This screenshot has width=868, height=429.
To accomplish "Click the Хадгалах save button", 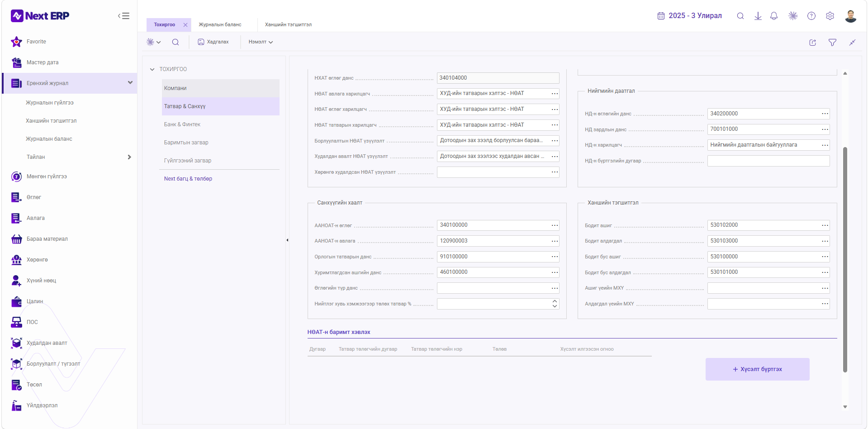I will click(213, 42).
